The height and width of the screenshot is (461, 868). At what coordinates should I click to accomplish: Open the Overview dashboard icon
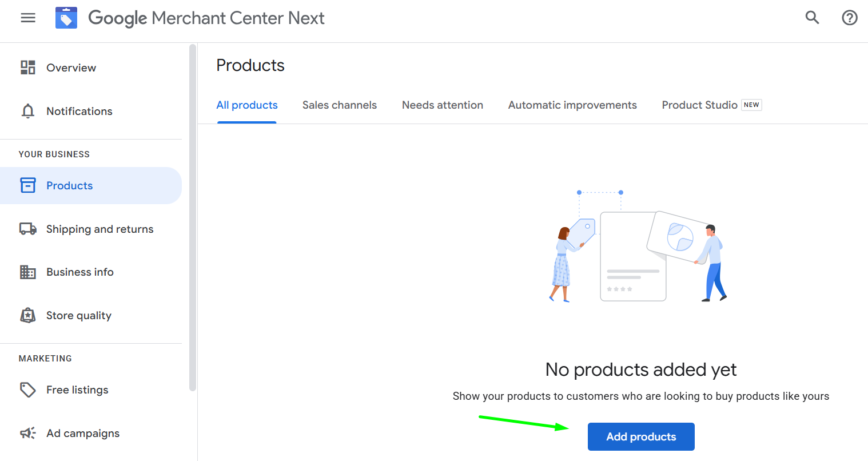tap(27, 67)
